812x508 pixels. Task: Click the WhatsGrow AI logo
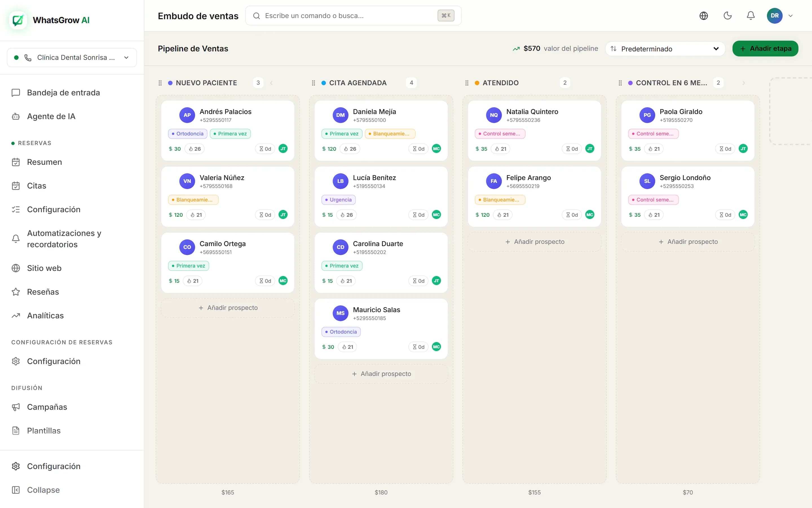pyautogui.click(x=49, y=20)
